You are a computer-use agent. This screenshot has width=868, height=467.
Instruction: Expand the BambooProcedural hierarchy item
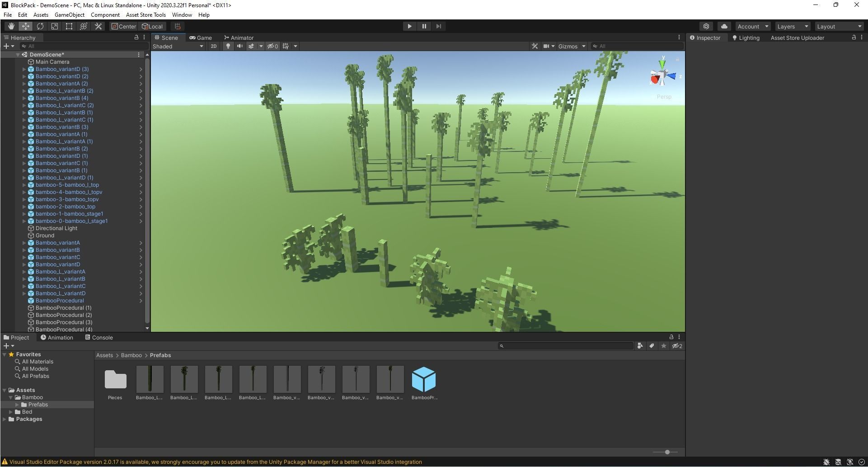(x=141, y=300)
